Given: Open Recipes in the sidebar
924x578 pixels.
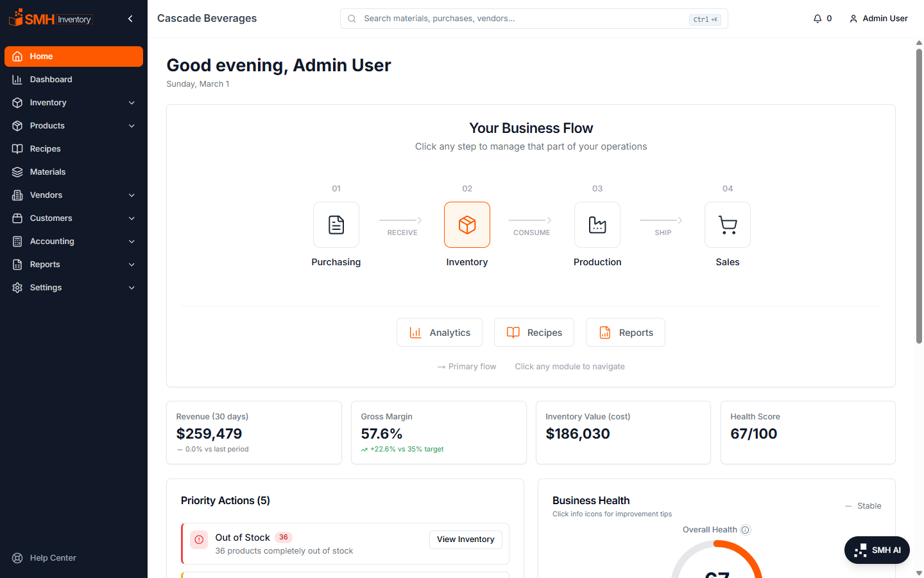Looking at the screenshot, I should (74, 149).
